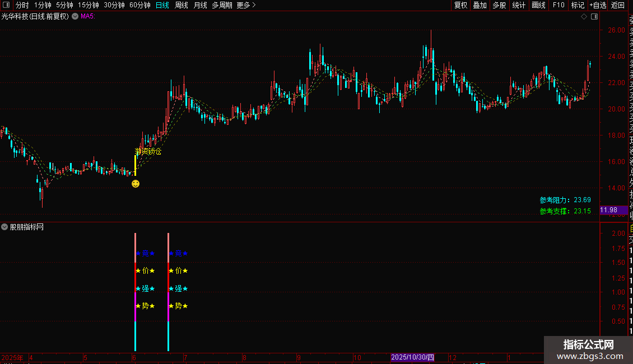Switch to 周线 weekly chart
This screenshot has height=364, width=633.
(x=181, y=5)
